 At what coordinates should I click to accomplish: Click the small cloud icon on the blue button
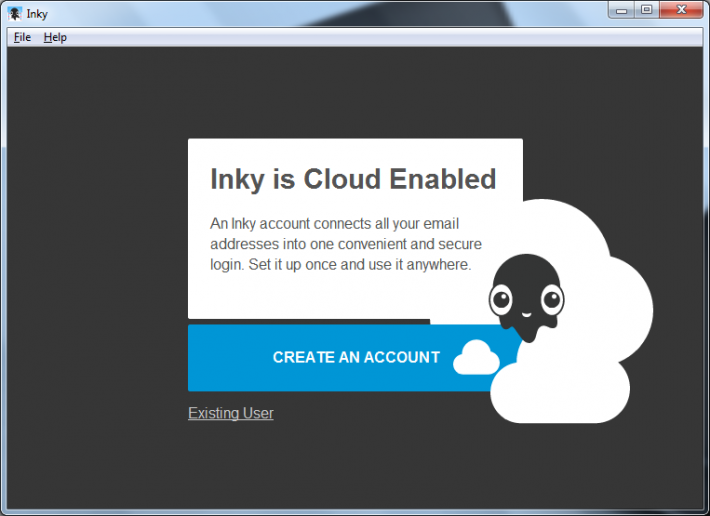click(476, 358)
